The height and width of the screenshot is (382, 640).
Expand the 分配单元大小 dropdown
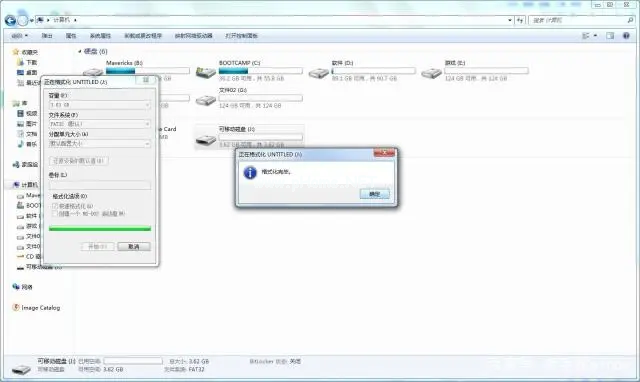pos(100,143)
